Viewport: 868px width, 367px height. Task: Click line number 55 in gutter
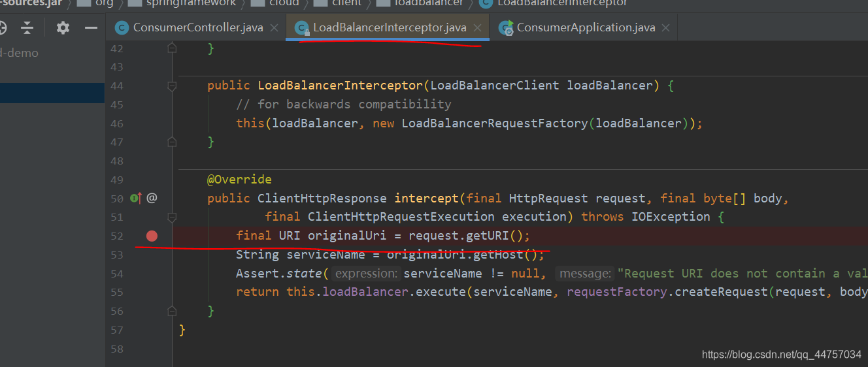(x=116, y=293)
